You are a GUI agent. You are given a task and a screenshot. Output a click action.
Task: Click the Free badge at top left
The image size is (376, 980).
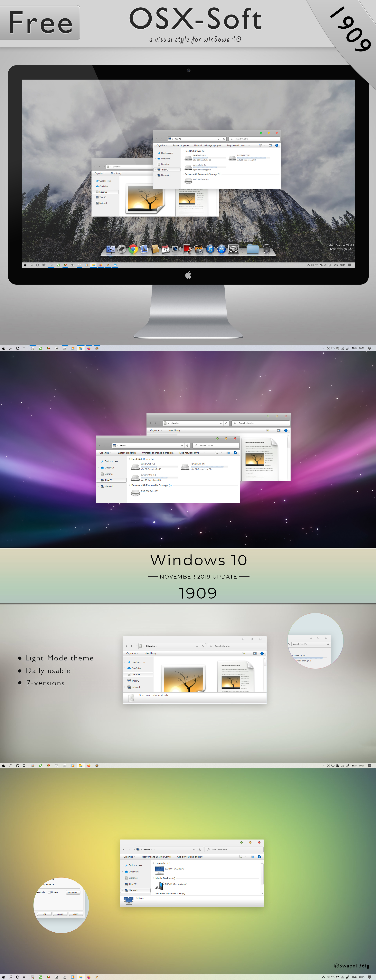[40, 23]
